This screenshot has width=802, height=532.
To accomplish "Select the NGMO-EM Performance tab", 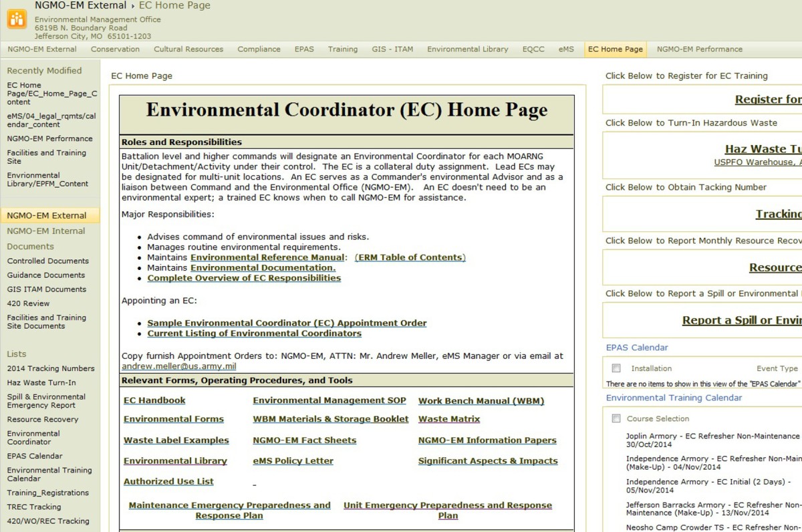I will [700, 49].
